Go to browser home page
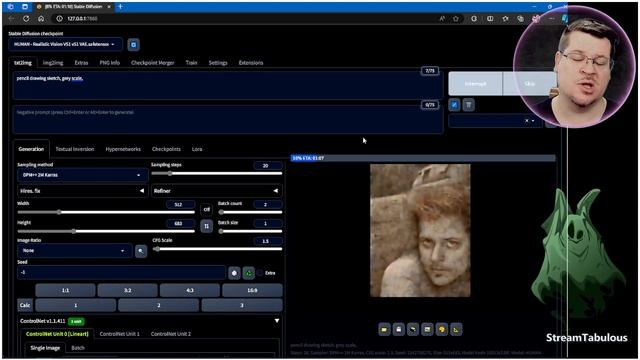The width and height of the screenshot is (640, 360). [x=41, y=18]
